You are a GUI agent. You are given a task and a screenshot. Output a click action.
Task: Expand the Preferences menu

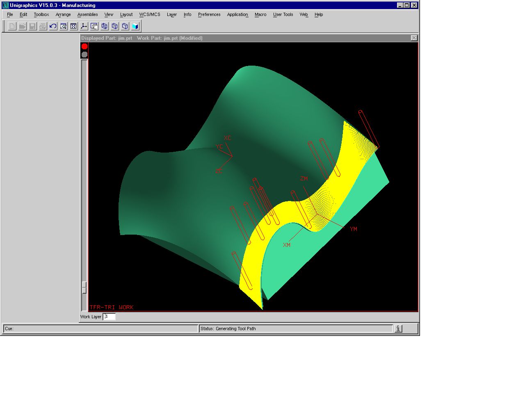click(x=209, y=14)
